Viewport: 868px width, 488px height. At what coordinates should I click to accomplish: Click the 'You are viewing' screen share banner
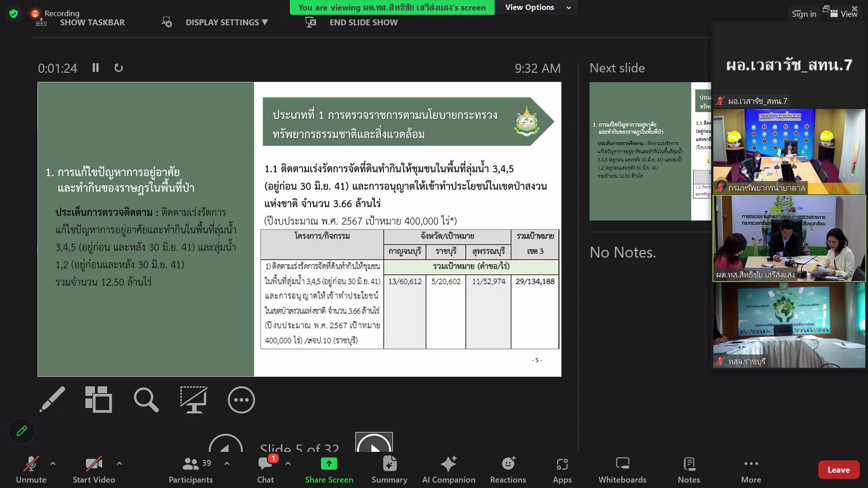coord(392,7)
